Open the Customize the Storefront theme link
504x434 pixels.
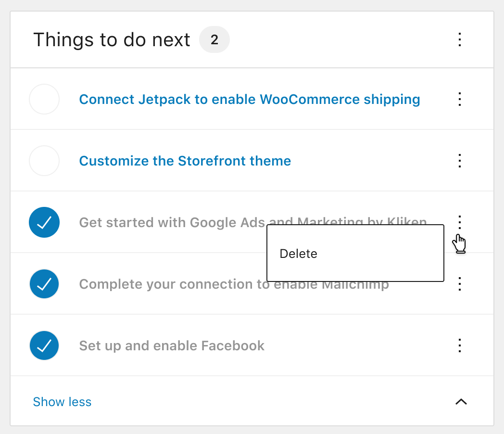185,161
